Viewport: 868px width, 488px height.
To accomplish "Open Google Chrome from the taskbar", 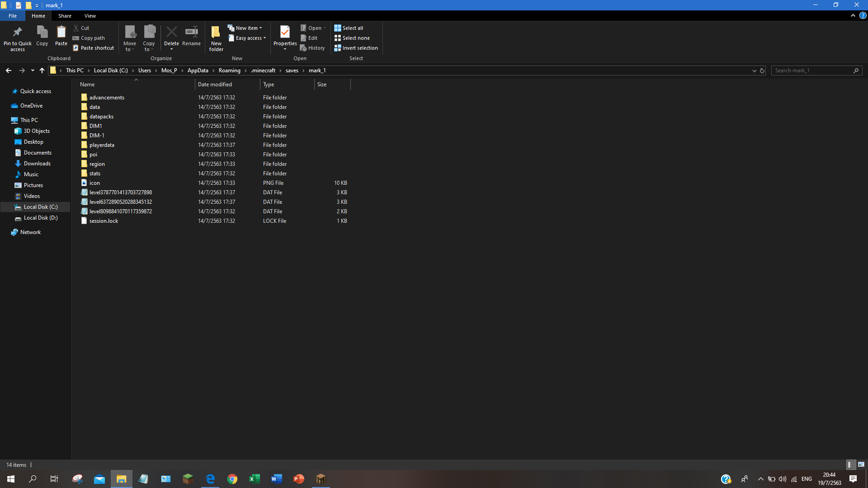I will 232,479.
